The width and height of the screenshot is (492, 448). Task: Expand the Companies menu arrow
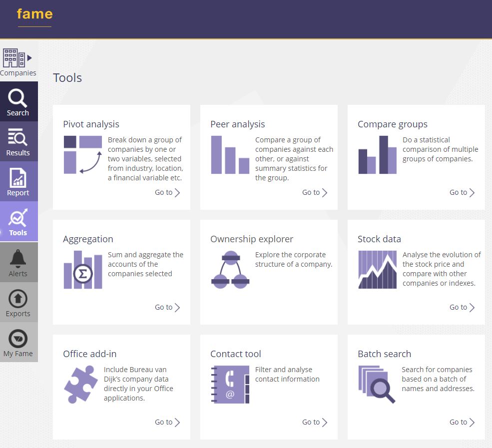tap(29, 58)
